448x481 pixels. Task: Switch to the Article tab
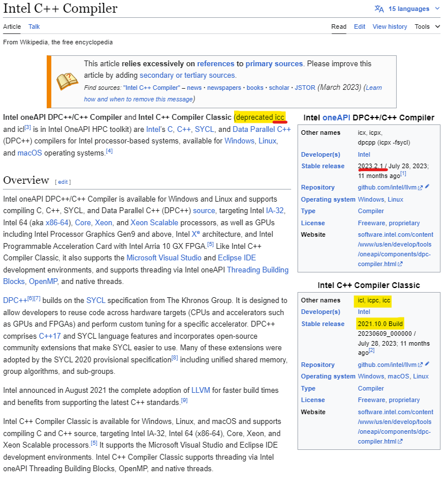(12, 26)
